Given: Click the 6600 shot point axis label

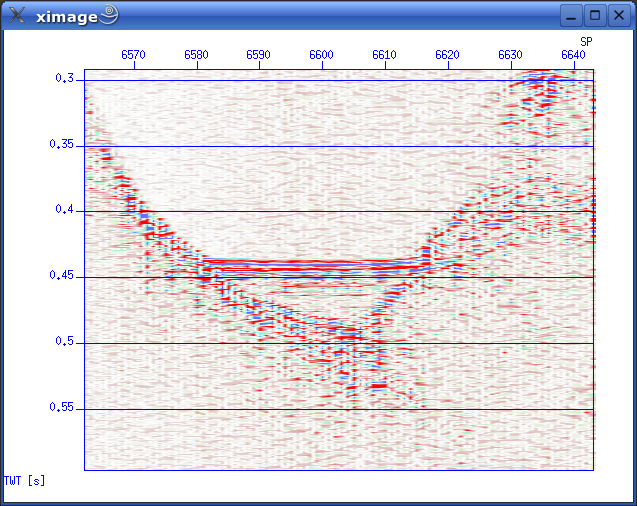Looking at the screenshot, I should coord(322,55).
